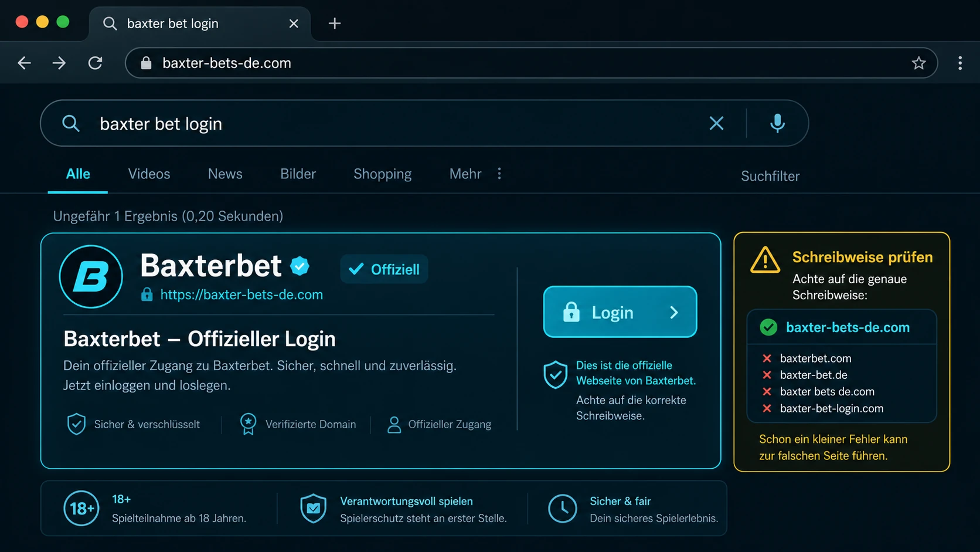980x552 pixels.
Task: Click the red X beside baxterbet.com
Action: (767, 358)
